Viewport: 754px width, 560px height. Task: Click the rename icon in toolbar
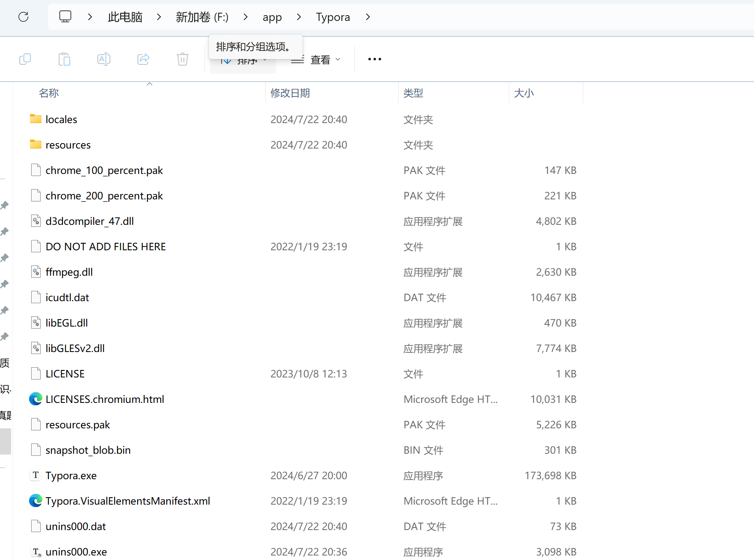click(x=104, y=59)
